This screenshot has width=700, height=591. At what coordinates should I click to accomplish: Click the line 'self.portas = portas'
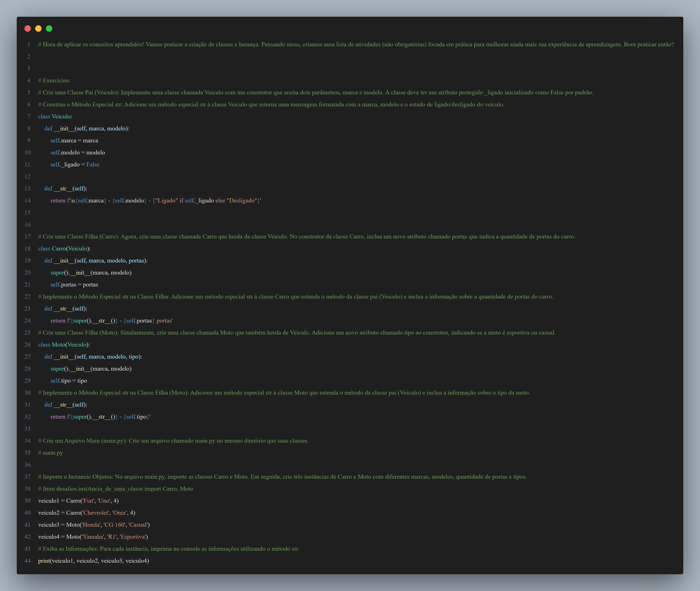pos(74,284)
